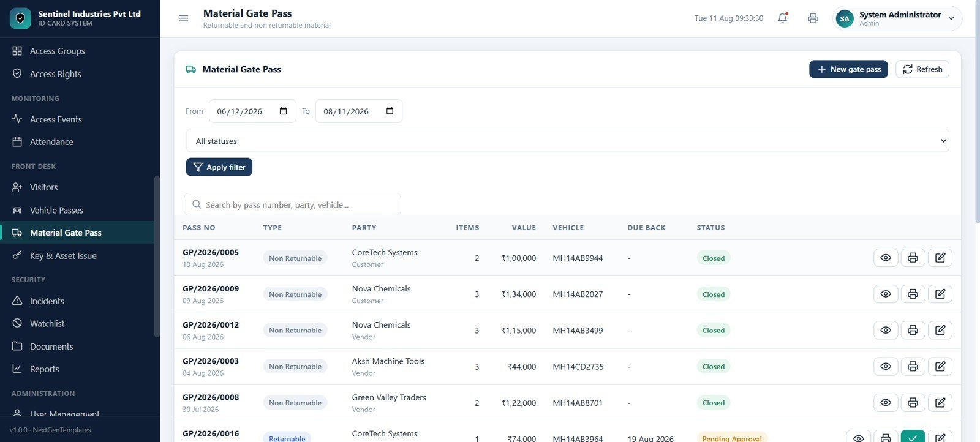Click party name Aksh Machine Tools

pos(388,361)
